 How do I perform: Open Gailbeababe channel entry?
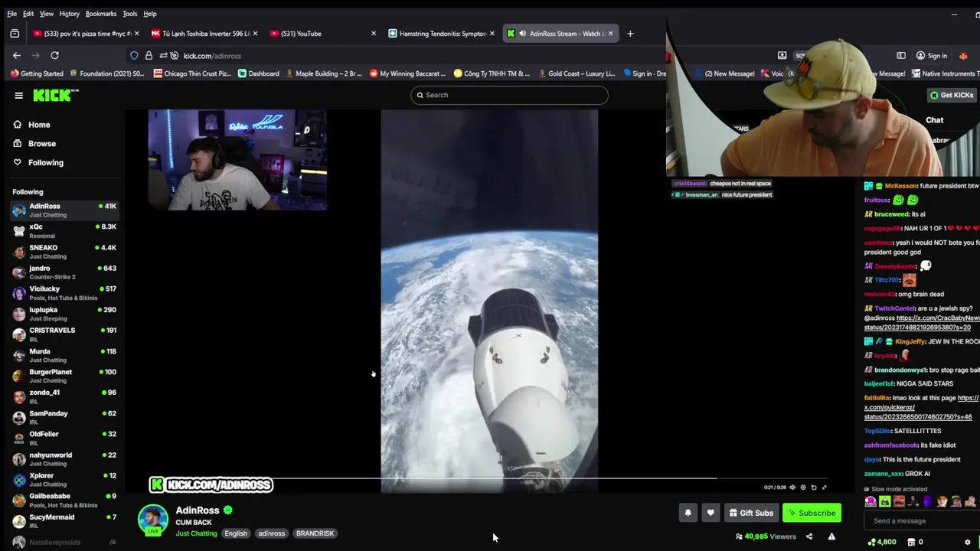64,500
